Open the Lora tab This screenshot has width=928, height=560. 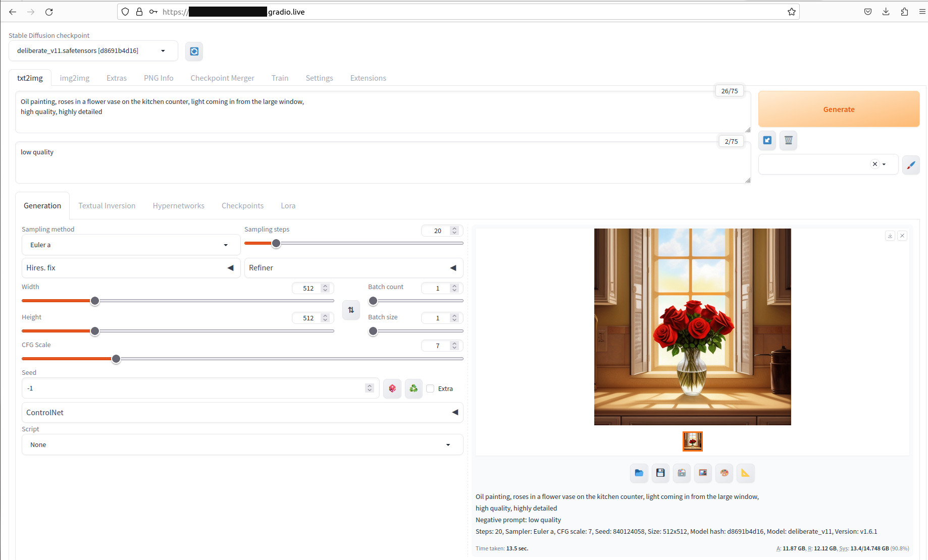tap(288, 205)
